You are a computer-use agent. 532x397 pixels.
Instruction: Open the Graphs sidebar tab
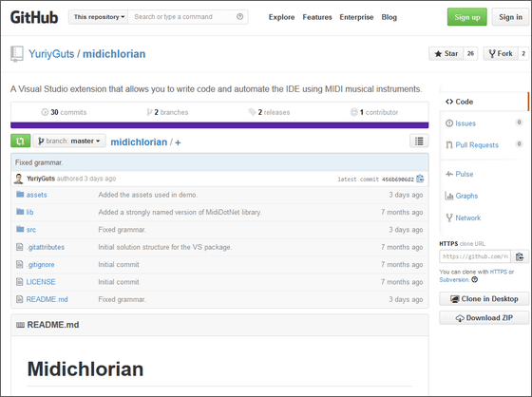[466, 196]
